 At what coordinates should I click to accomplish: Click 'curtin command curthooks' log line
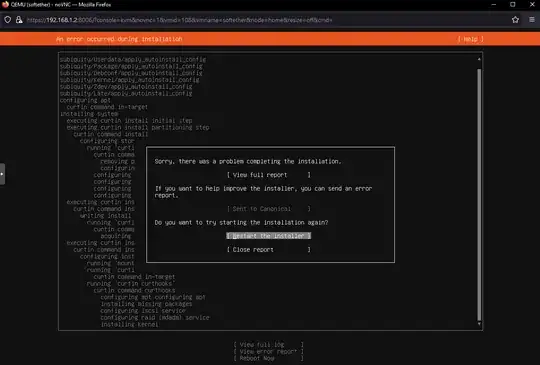point(134,291)
